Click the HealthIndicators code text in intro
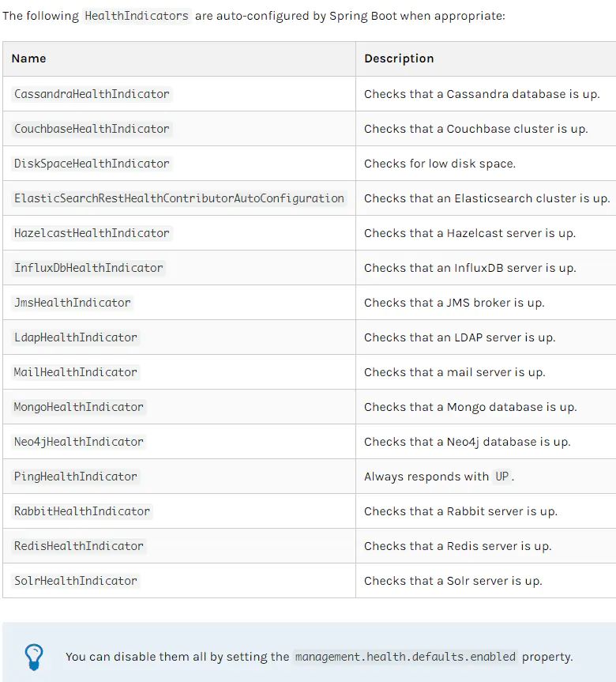Viewport: 616px width, 682px height. click(x=137, y=16)
